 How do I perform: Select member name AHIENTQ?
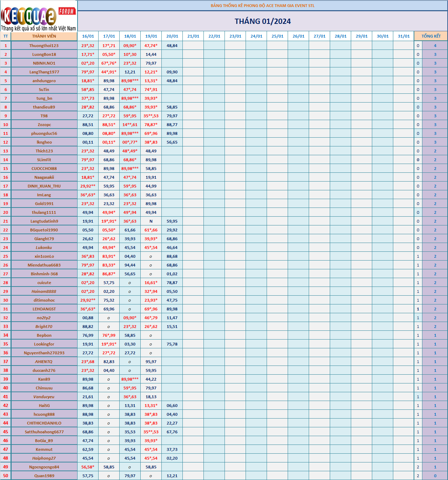[44, 362]
